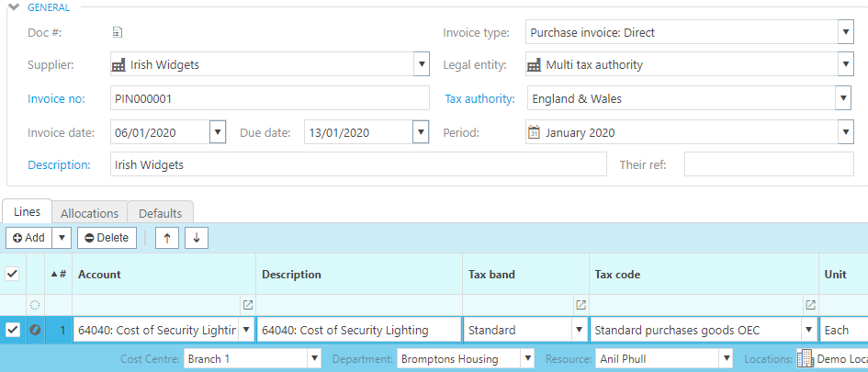Open the Supplier dropdown arrow

422,64
